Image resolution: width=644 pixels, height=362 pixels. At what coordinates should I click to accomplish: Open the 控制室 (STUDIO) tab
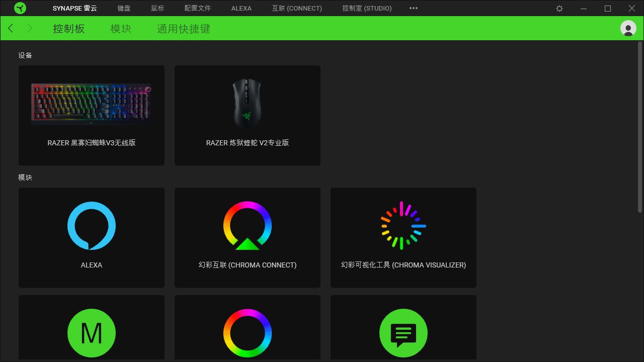click(x=367, y=9)
